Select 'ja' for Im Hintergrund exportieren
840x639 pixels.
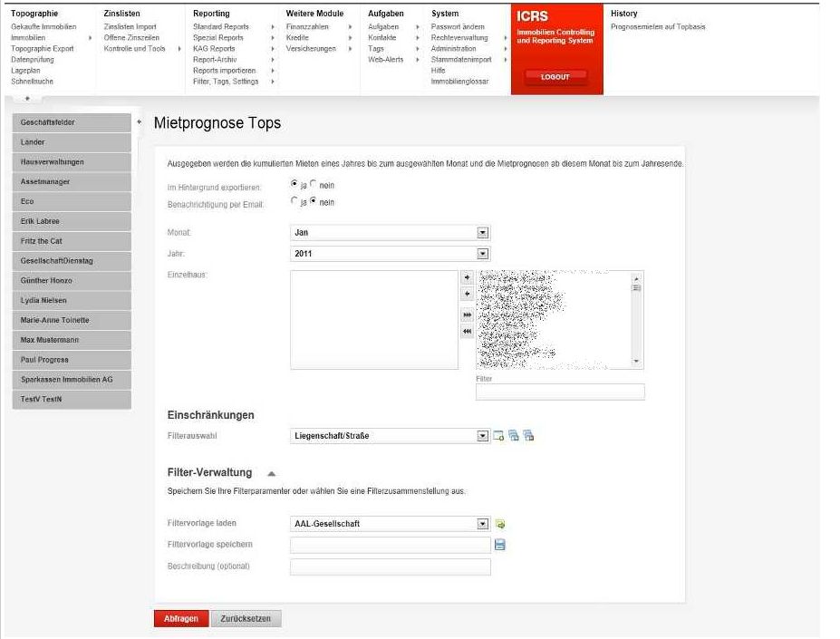point(294,183)
